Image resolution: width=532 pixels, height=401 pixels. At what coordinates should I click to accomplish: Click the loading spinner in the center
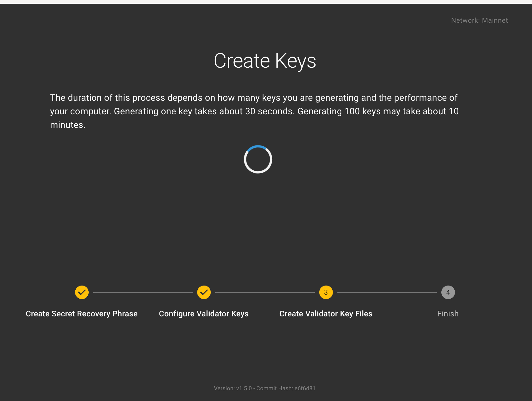[258, 159]
